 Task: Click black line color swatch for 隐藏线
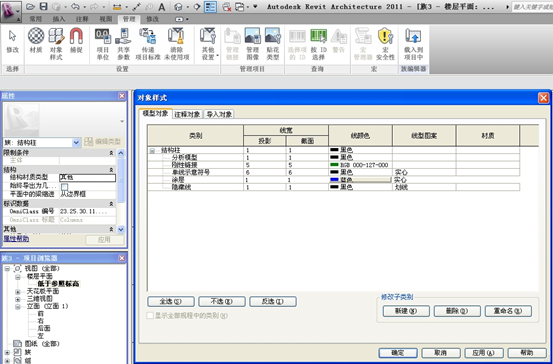tap(334, 187)
